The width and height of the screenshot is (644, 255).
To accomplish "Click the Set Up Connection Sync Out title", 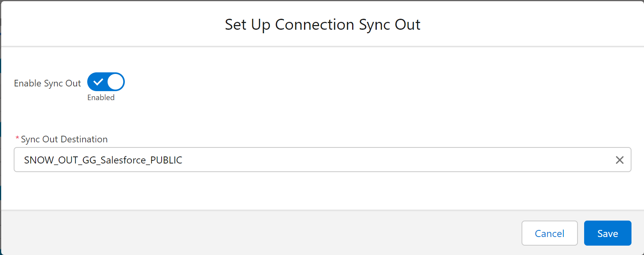I will coord(322,25).
